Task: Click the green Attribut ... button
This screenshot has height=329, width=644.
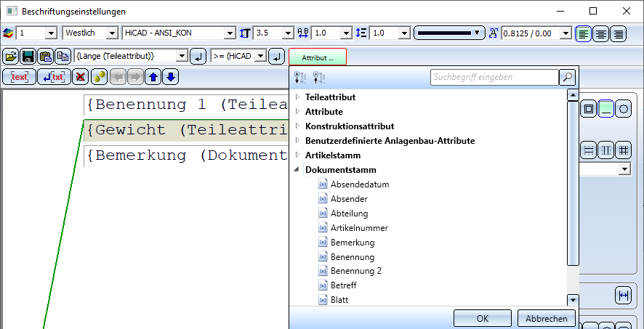Action: click(318, 57)
